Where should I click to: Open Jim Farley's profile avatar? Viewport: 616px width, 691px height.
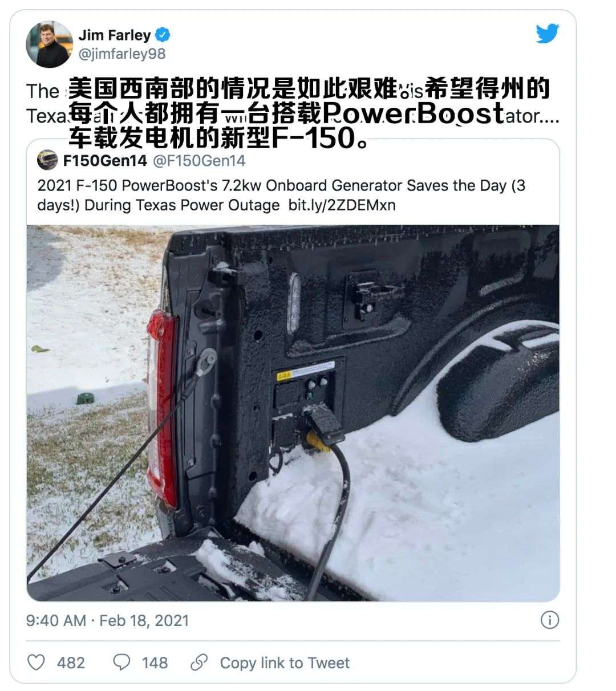pyautogui.click(x=49, y=44)
